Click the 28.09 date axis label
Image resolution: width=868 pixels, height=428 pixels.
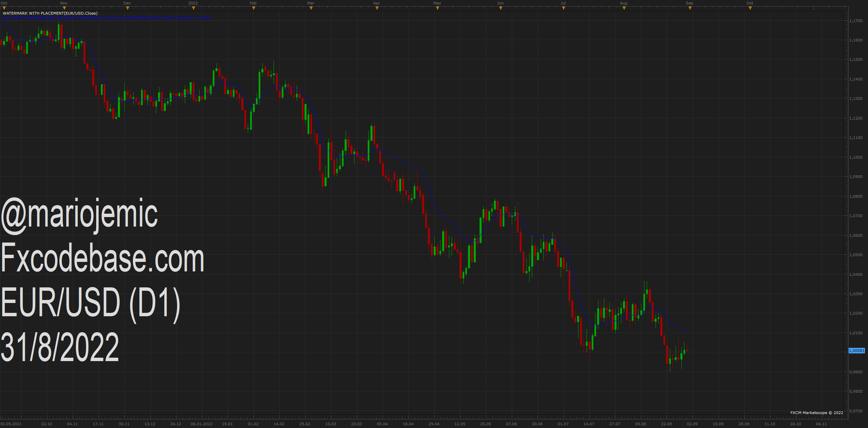(x=744, y=424)
